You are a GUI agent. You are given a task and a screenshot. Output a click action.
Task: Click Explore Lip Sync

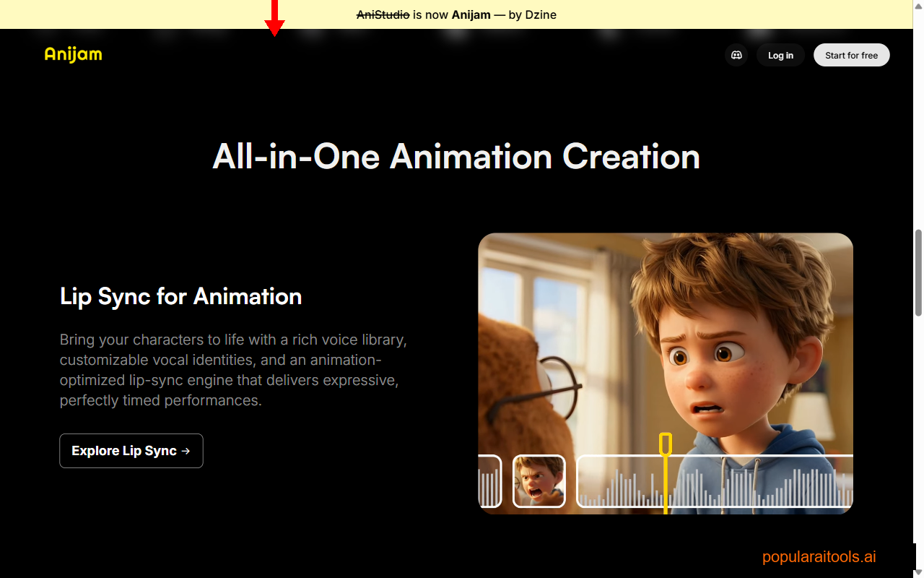click(x=131, y=450)
